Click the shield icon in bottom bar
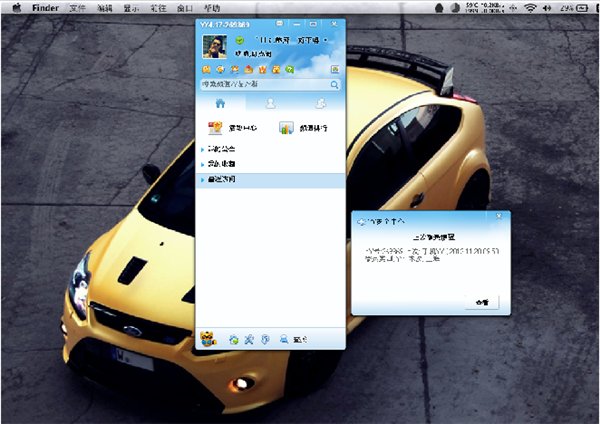600x424 pixels. coord(265,339)
